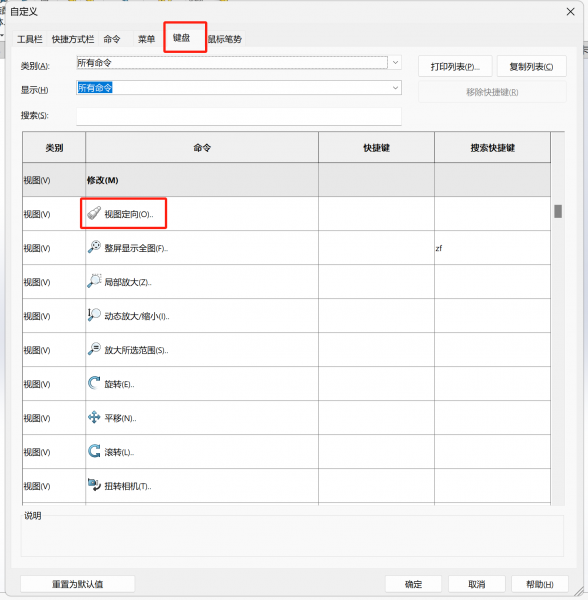Open the 菜单 tab

click(x=146, y=39)
